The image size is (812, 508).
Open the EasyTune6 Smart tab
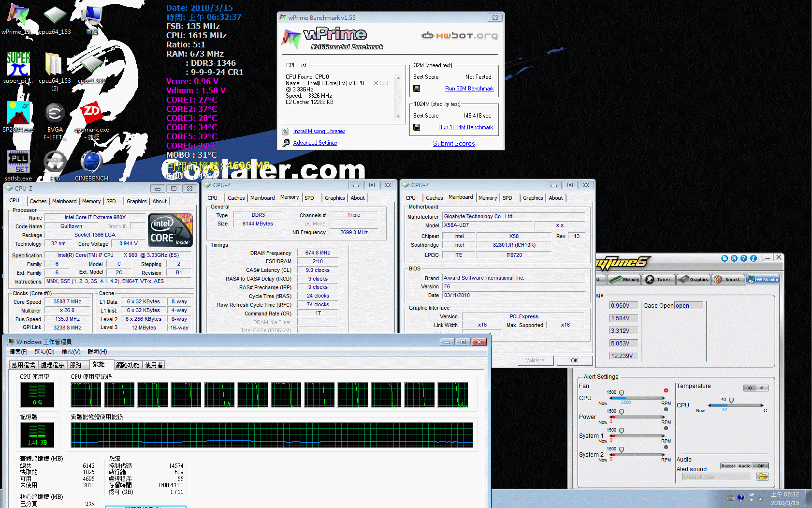coord(727,279)
